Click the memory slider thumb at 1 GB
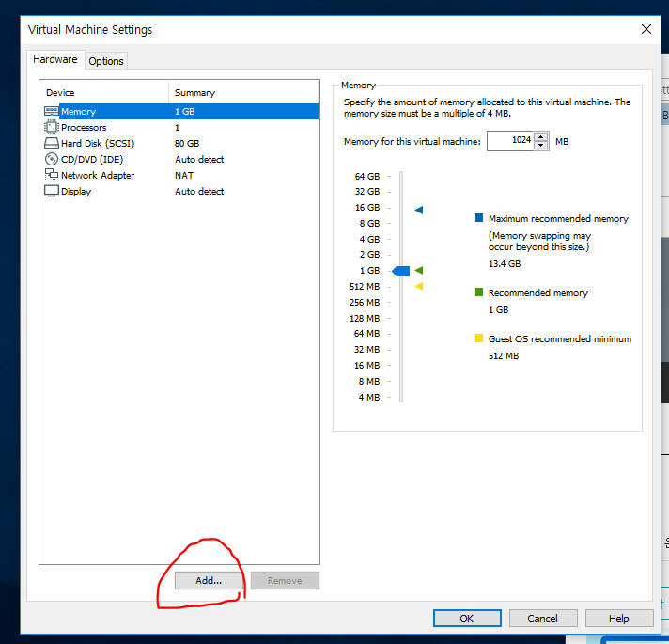Image resolution: width=669 pixels, height=644 pixels. click(401, 271)
